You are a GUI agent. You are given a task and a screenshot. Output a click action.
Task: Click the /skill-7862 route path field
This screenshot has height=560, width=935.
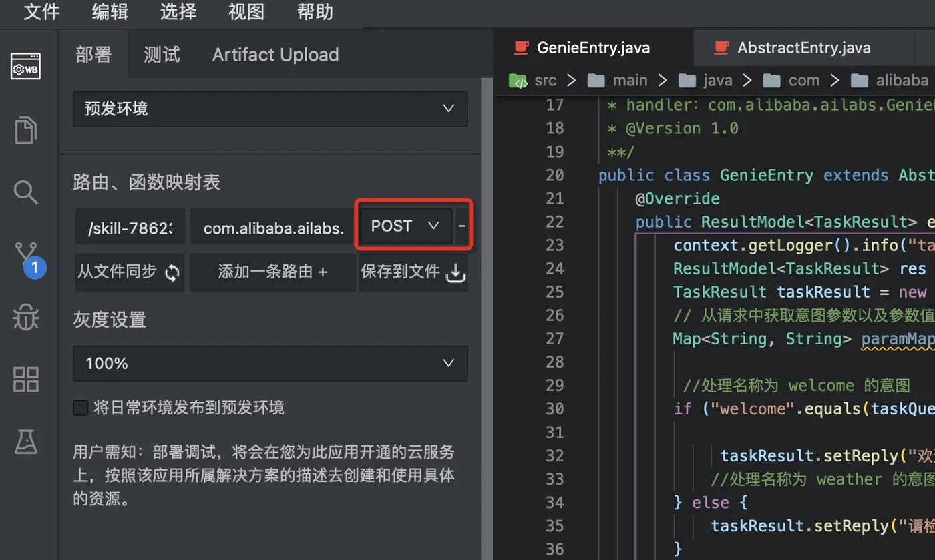(130, 228)
